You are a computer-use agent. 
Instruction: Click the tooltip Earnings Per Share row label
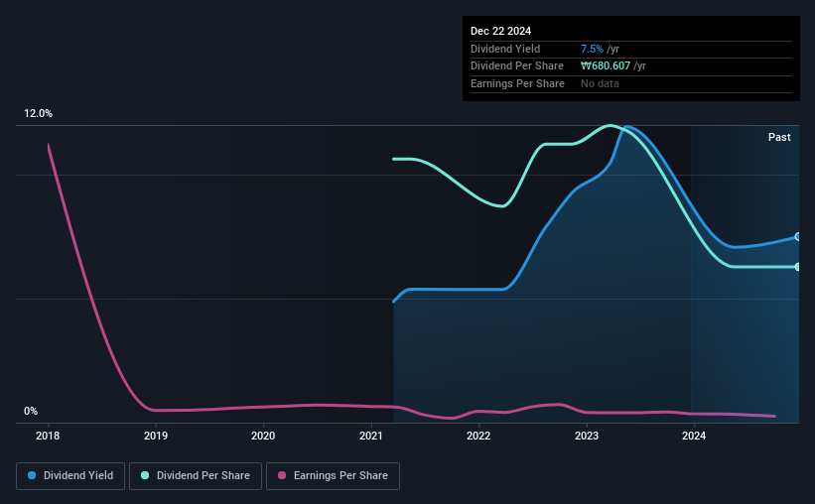(518, 83)
